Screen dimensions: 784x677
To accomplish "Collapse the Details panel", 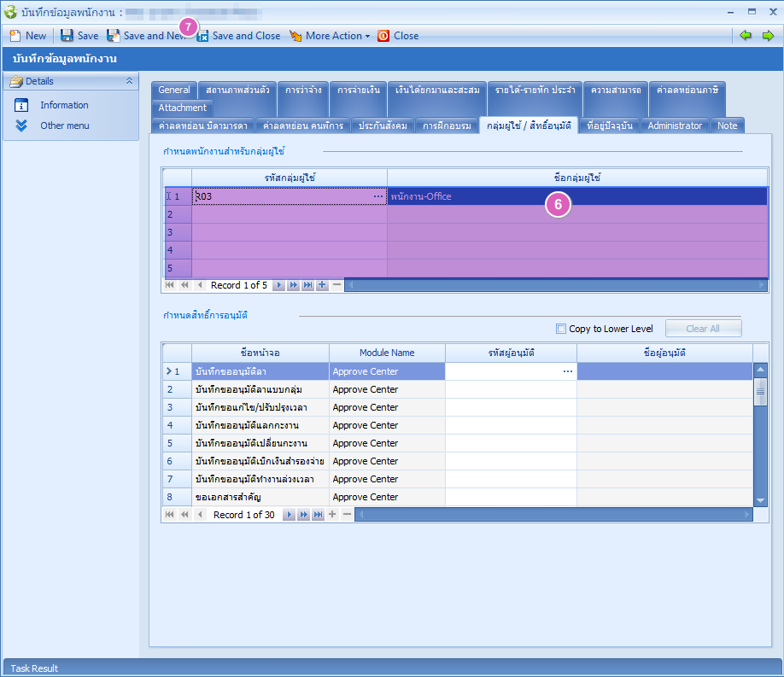I will pos(129,81).
